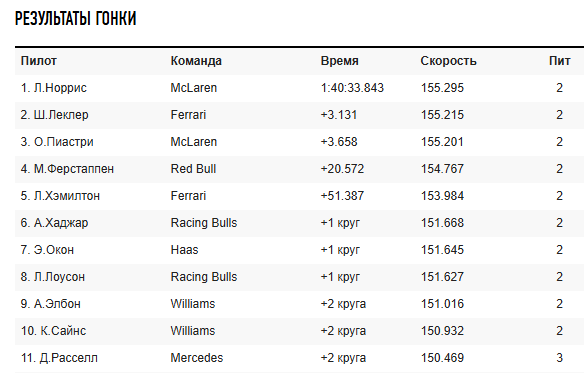The image size is (584, 373).
Task: Click the winning time 1:40:33.843
Action: [352, 88]
